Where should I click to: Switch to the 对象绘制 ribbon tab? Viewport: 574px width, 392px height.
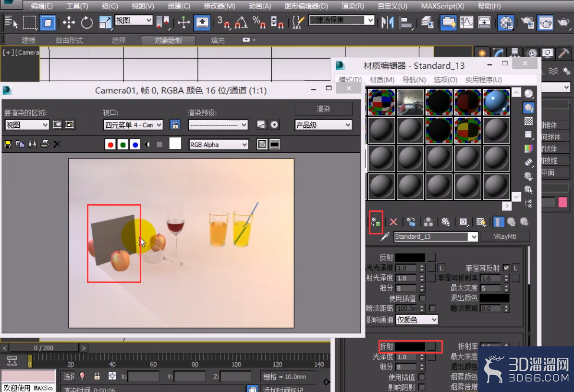point(168,40)
